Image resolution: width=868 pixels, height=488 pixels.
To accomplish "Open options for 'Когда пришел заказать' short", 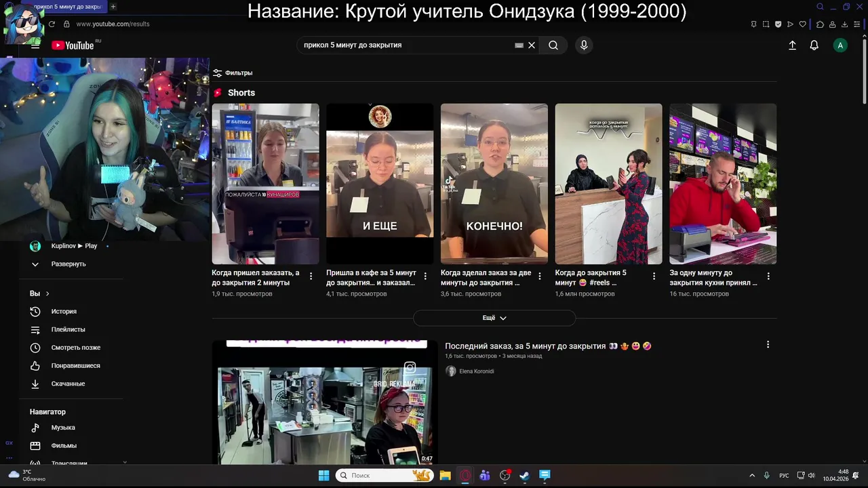I will tap(311, 277).
